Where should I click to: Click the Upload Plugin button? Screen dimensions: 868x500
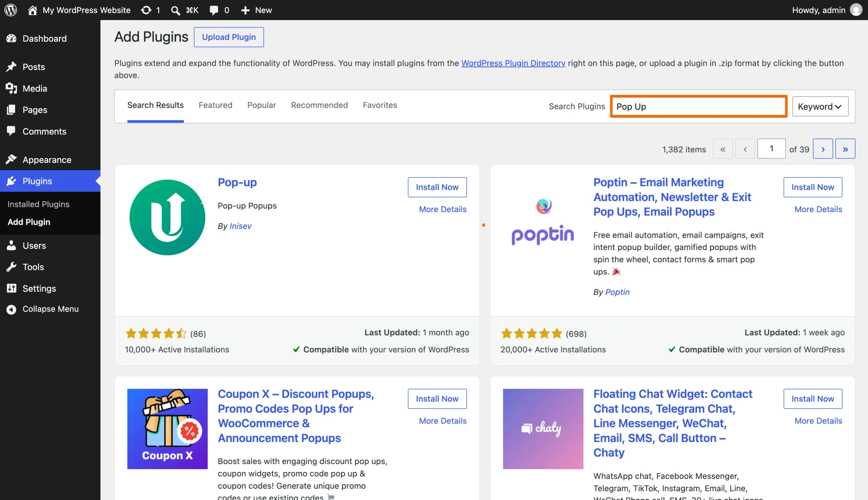pos(229,37)
